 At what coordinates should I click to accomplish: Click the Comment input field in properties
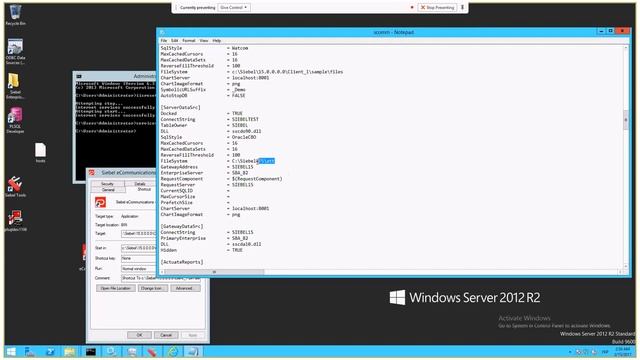[x=160, y=278]
